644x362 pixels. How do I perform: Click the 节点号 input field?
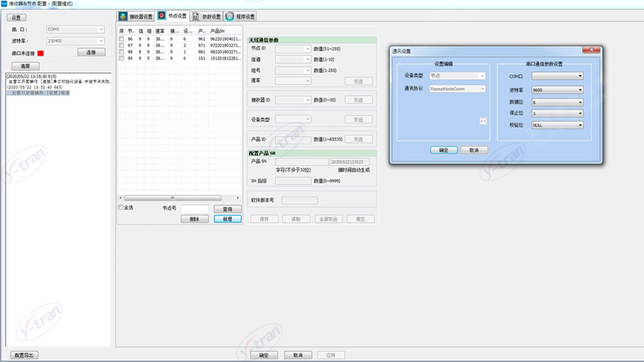[195, 209]
